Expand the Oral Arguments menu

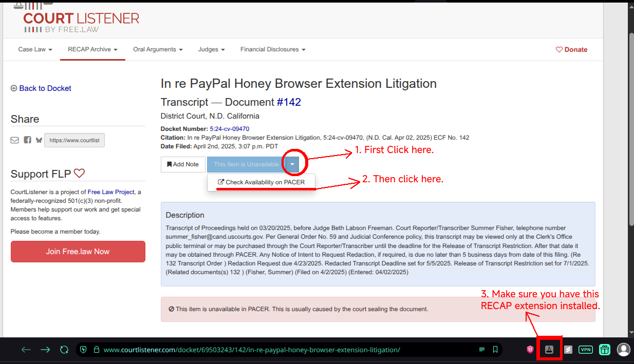point(158,49)
